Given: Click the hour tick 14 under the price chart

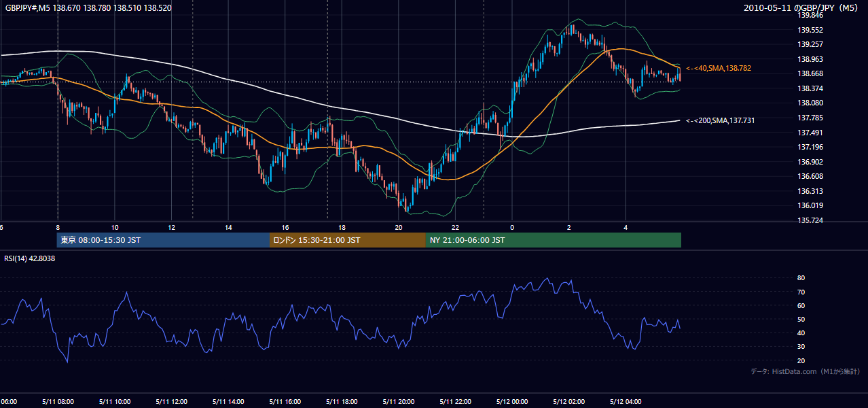Looking at the screenshot, I should tap(228, 227).
